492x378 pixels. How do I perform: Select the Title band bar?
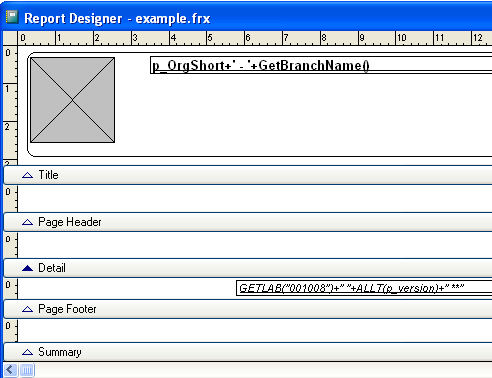[248, 175]
